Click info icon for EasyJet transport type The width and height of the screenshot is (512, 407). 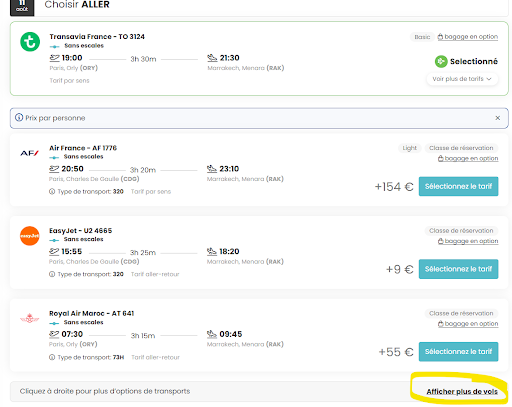52,274
